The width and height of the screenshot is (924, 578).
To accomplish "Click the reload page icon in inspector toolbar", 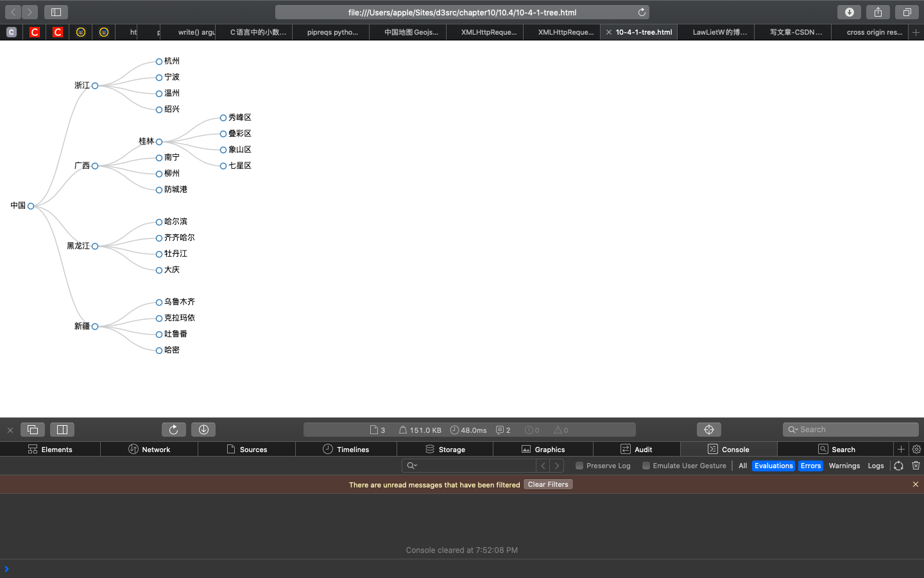I will pyautogui.click(x=173, y=429).
